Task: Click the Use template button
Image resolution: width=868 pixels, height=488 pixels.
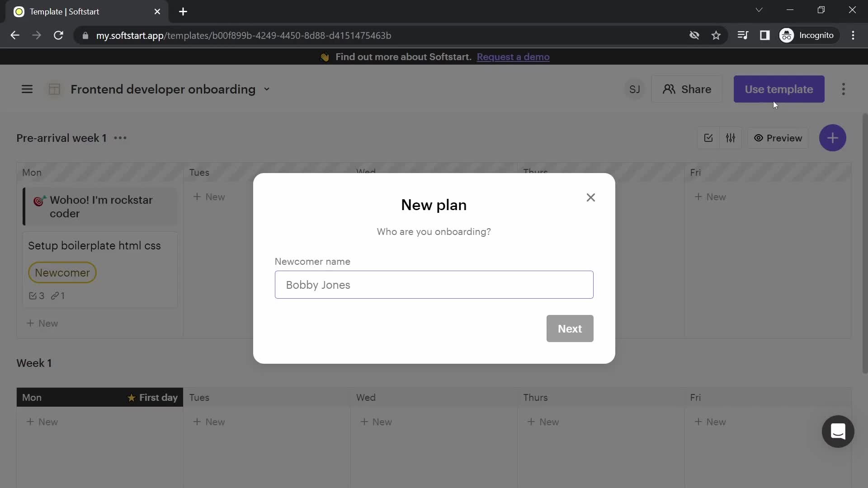Action: tap(779, 89)
